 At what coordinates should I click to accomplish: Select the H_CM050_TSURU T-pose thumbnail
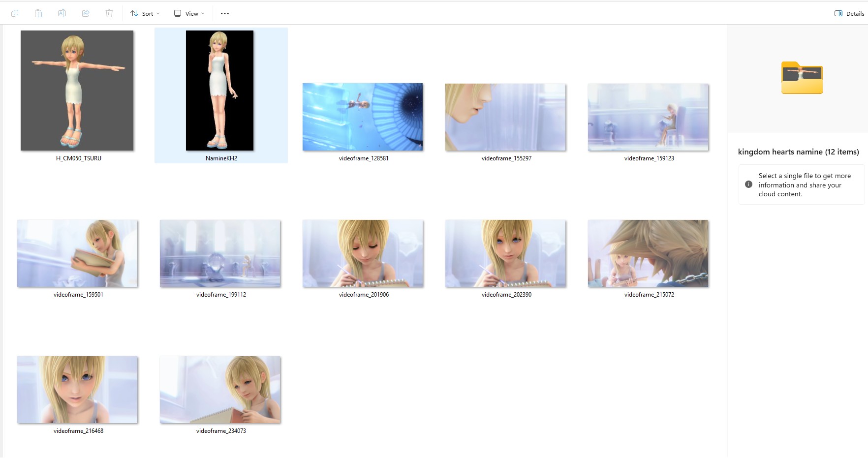(77, 91)
